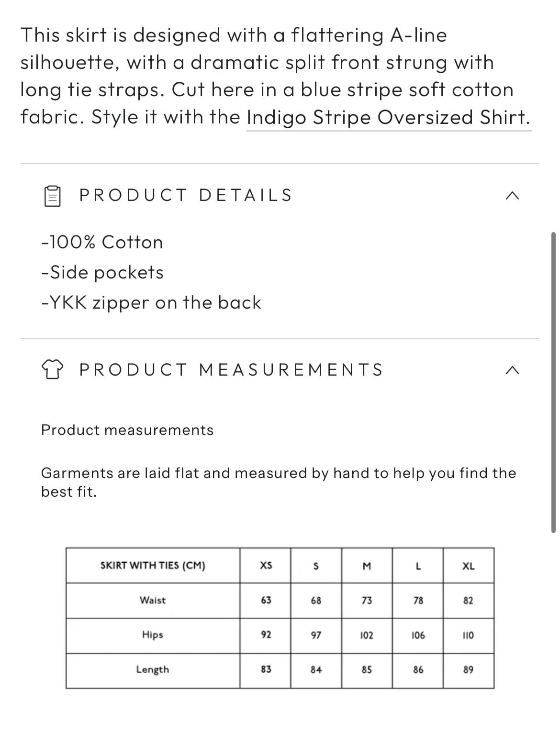Viewport: 560px width, 734px height.
Task: Click the page scrollbar on right edge
Action: click(x=553, y=382)
